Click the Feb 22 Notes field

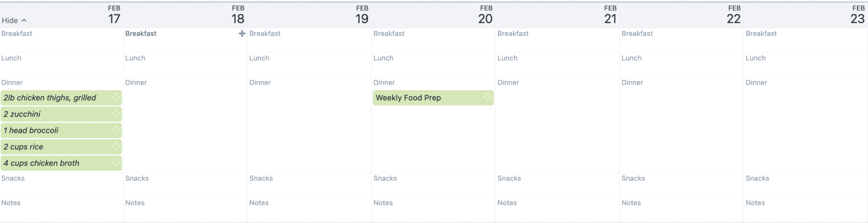(682, 209)
